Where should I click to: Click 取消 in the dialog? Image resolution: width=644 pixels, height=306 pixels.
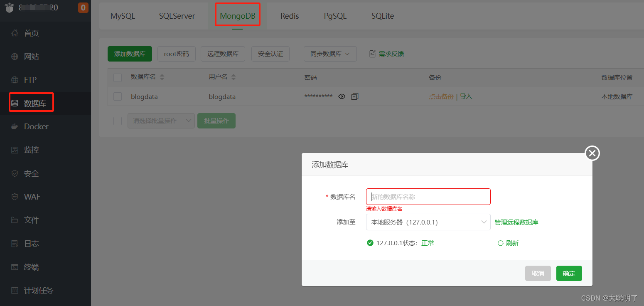pyautogui.click(x=538, y=273)
